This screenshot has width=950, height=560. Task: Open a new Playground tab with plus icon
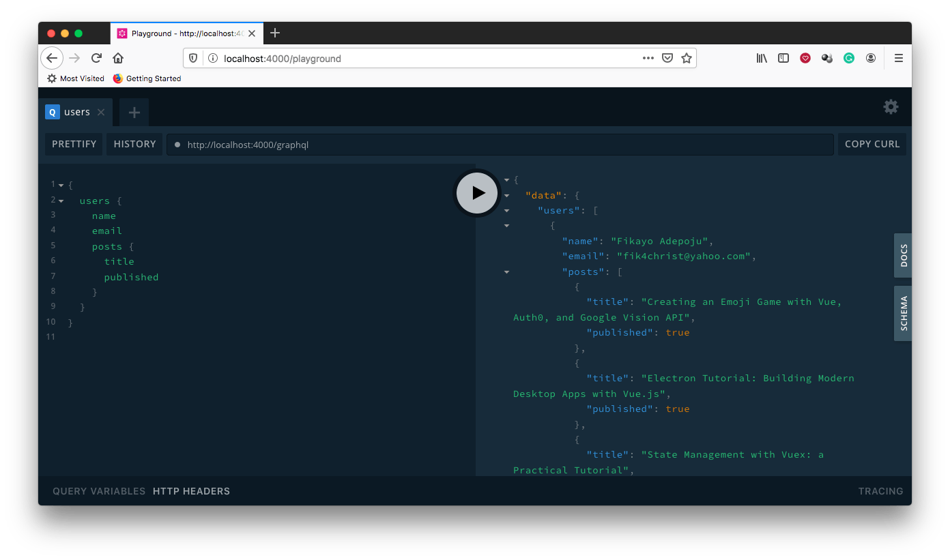134,112
